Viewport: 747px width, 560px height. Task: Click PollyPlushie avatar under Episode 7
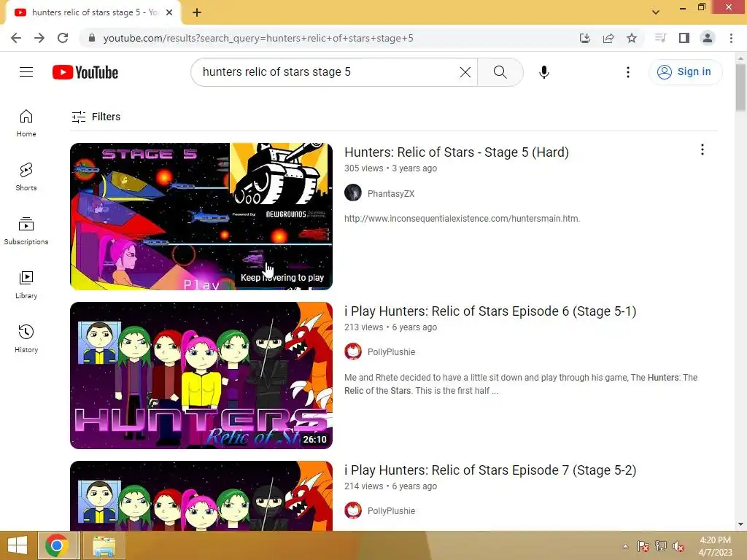point(353,510)
